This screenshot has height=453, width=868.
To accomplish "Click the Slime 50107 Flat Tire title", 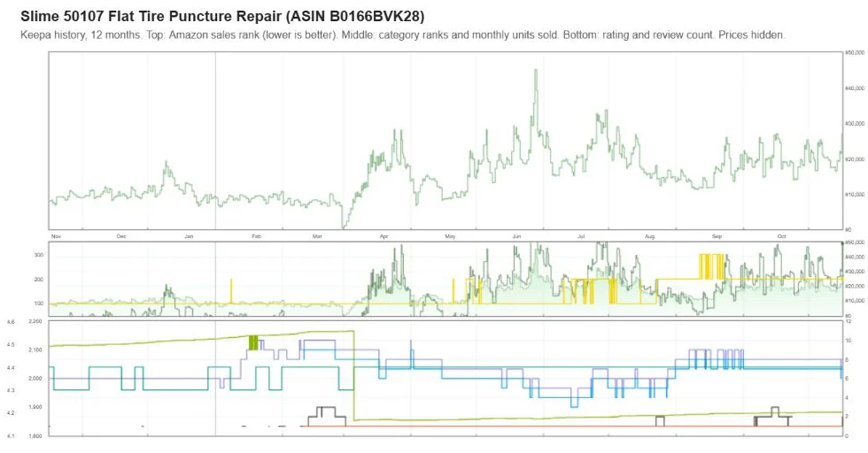I will coord(222,16).
